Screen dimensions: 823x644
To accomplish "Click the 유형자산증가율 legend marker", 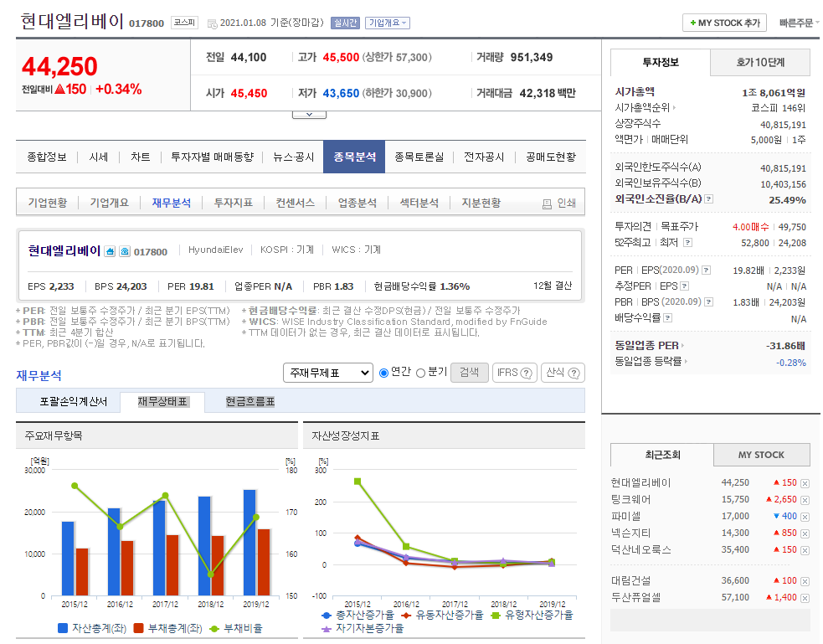I will [x=495, y=616].
